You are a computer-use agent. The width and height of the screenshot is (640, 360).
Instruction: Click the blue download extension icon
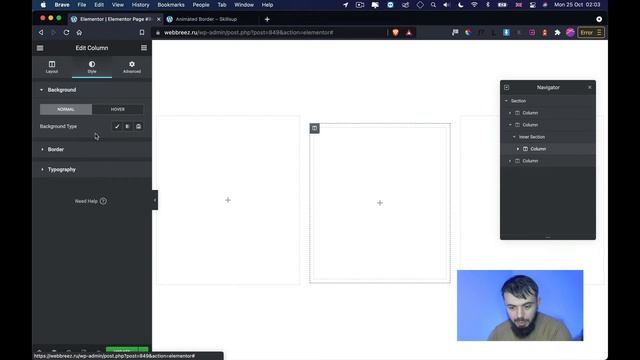506,33
